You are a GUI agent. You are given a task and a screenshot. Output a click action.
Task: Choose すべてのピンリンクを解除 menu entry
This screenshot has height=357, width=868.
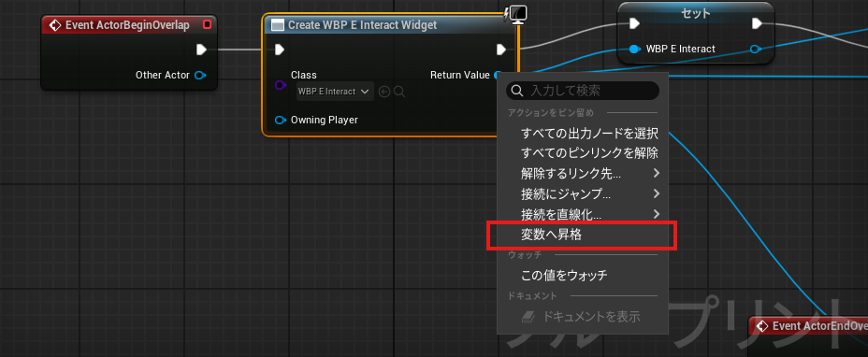(x=589, y=152)
